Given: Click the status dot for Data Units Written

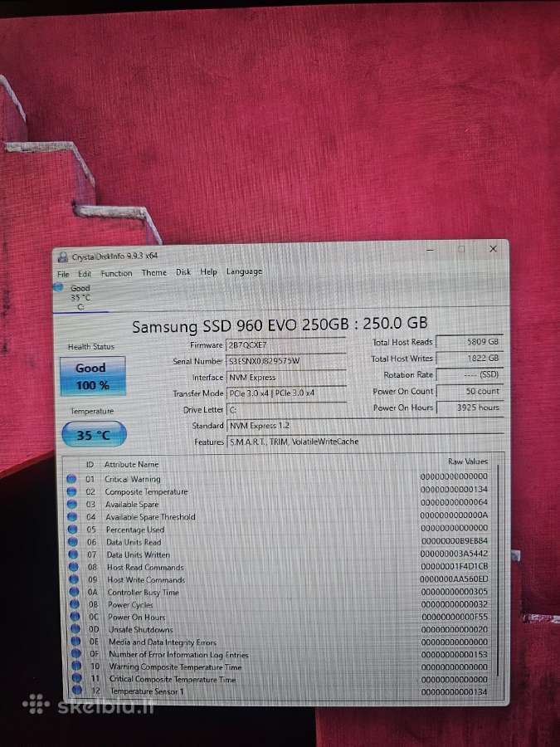Looking at the screenshot, I should click(73, 554).
